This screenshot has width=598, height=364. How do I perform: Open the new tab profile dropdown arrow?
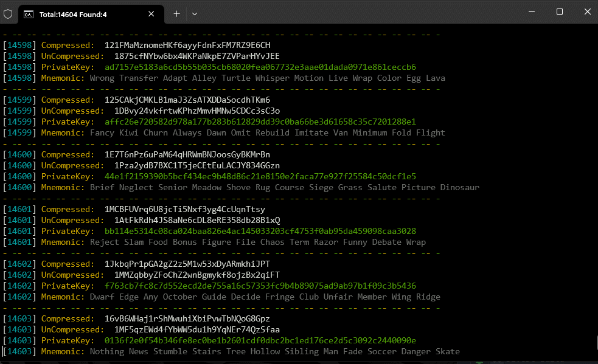click(x=195, y=14)
